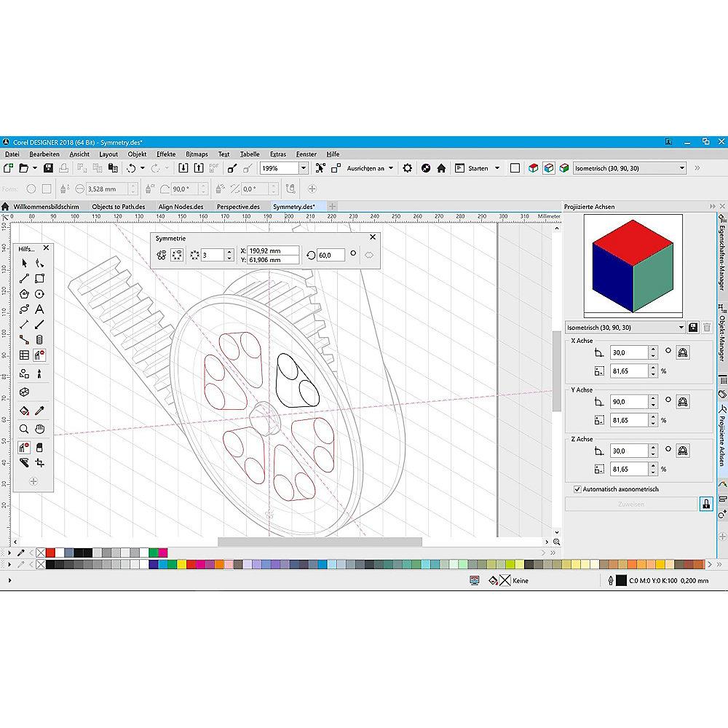
Task: Click the symmetry X position field
Action: 273,250
